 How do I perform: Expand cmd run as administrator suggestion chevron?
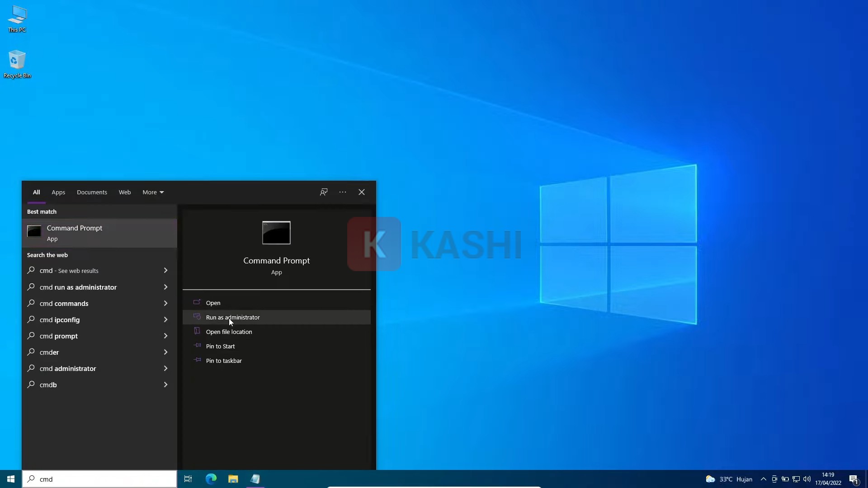click(166, 287)
